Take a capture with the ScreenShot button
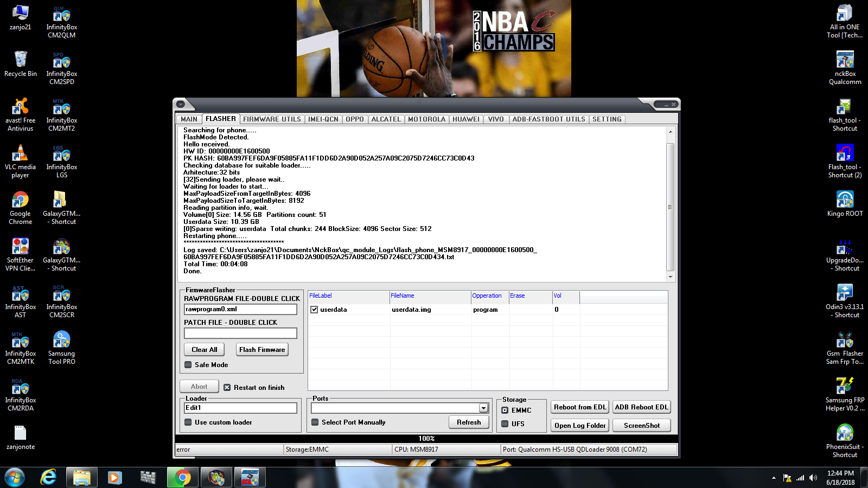This screenshot has height=488, width=868. click(x=642, y=426)
